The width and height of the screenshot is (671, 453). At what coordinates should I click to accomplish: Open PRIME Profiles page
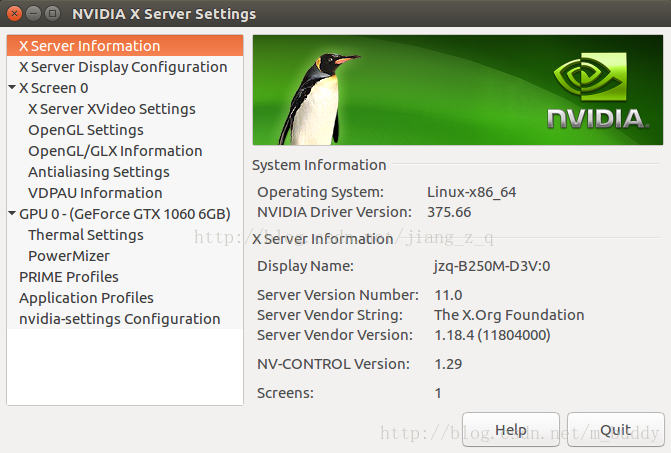(x=68, y=277)
